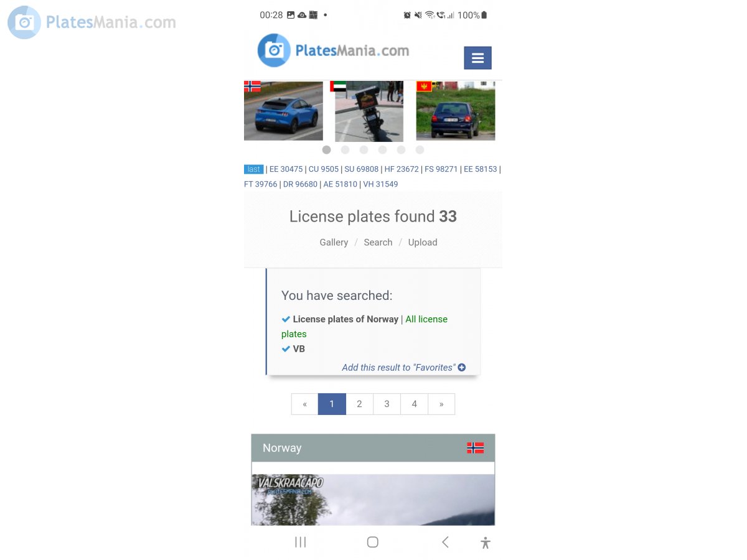Click the All license plates link
Image resolution: width=747 pixels, height=560 pixels.
click(364, 327)
